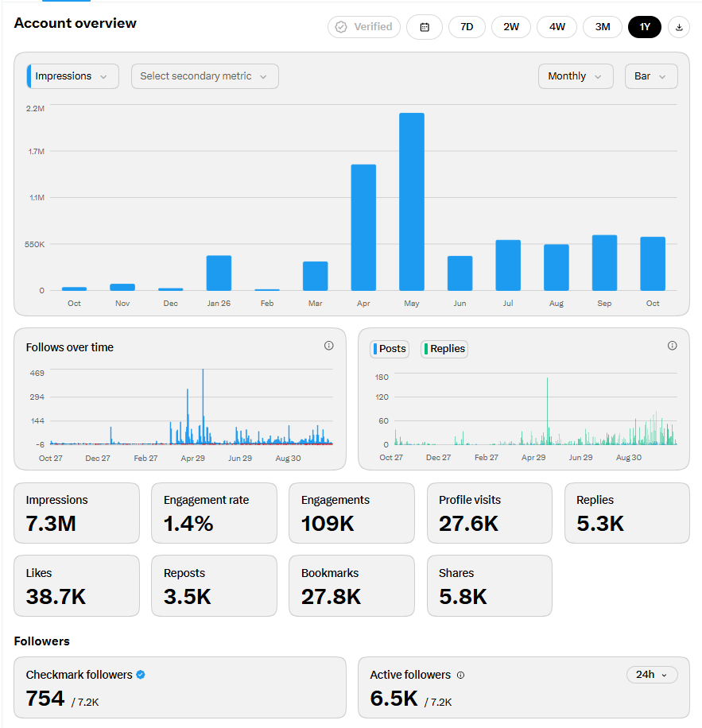Show info for Follows over time
Screen dimensions: 702x728
click(328, 346)
